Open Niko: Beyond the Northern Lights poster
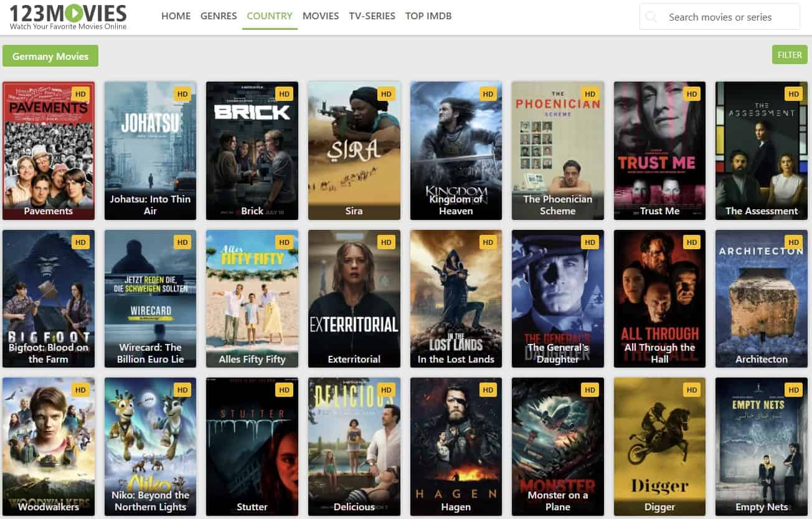This screenshot has height=519, width=812. tap(150, 446)
